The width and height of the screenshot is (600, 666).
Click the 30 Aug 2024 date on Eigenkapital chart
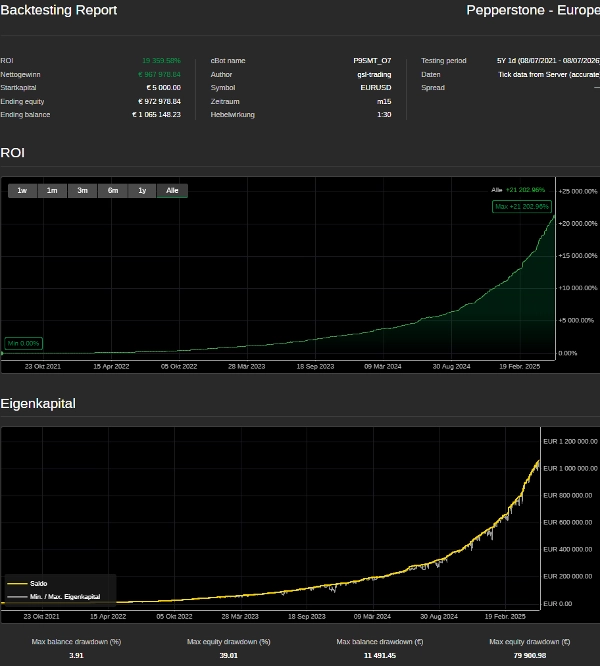pyautogui.click(x=439, y=617)
